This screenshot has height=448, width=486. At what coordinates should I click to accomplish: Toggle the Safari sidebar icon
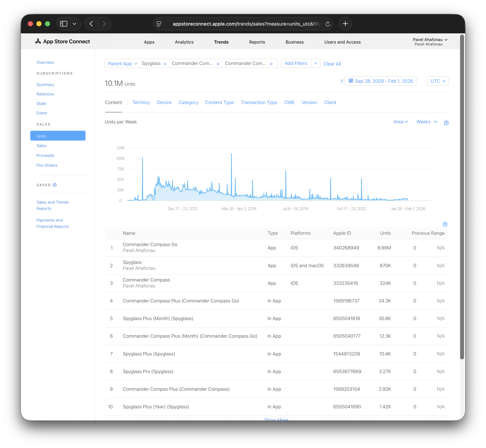(64, 24)
